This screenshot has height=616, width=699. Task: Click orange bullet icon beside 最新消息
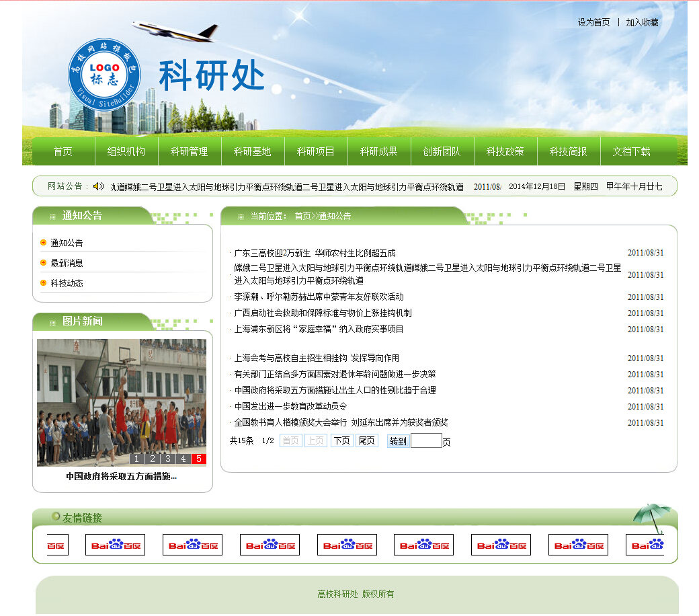pyautogui.click(x=43, y=263)
